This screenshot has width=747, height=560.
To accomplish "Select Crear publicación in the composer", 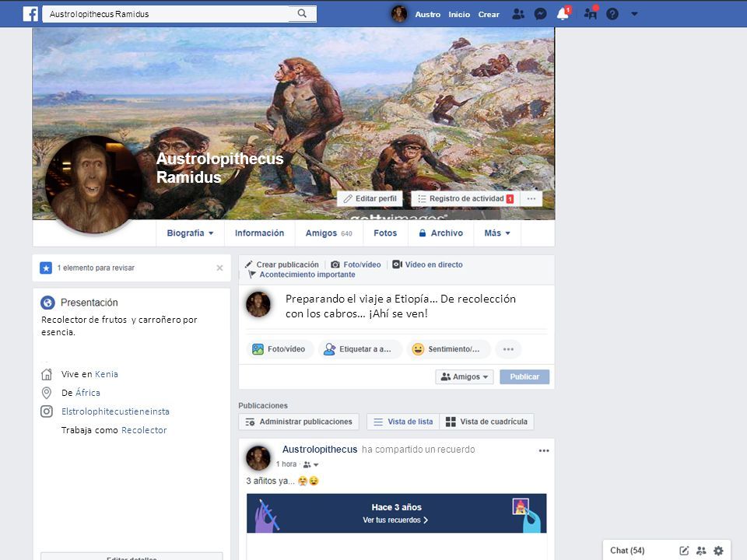I will 282,264.
